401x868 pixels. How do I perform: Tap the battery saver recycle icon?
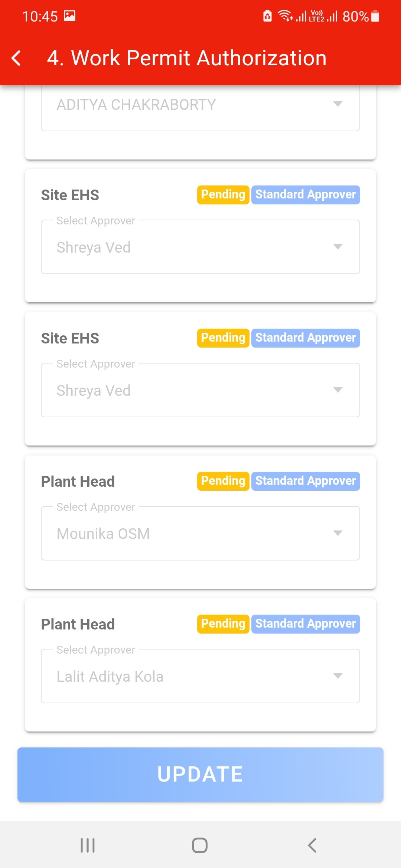coord(267,16)
